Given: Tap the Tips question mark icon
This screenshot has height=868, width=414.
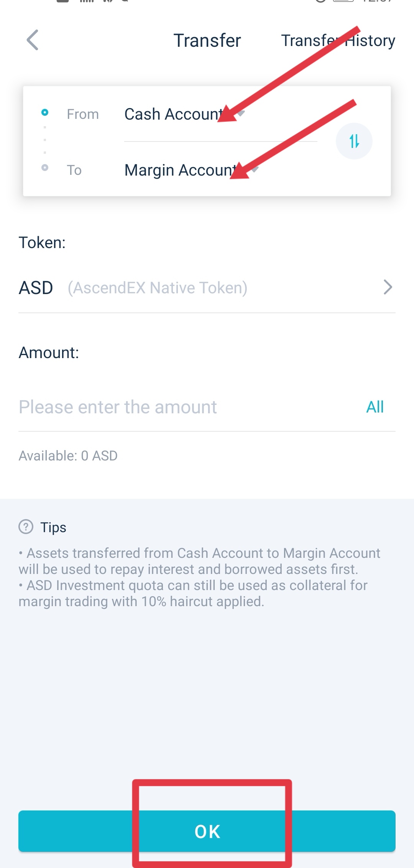Looking at the screenshot, I should 26,527.
